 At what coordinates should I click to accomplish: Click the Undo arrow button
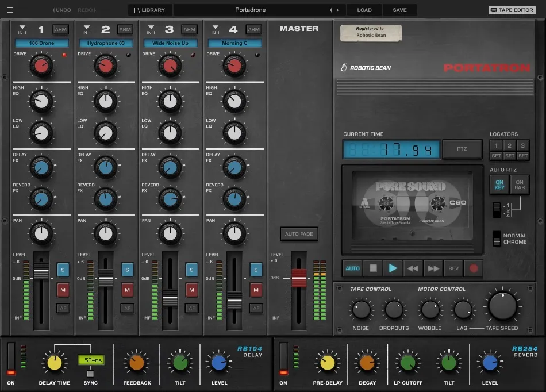61,10
